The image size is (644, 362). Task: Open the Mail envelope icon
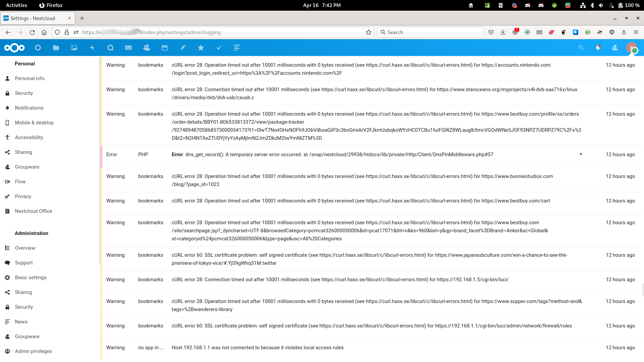click(128, 48)
